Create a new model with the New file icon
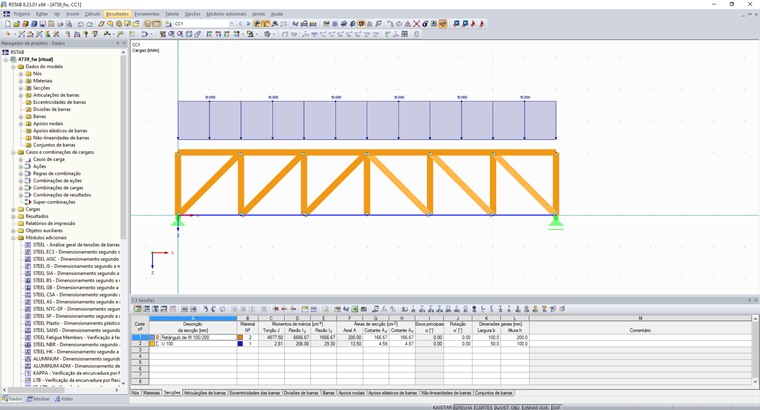The height and width of the screenshot is (410, 760). [x=8, y=24]
